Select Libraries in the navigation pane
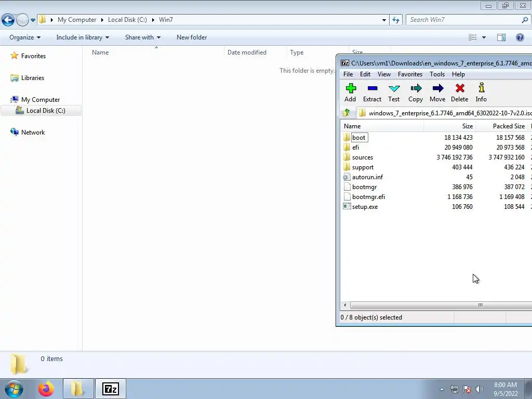This screenshot has height=399, width=532. tap(28, 78)
